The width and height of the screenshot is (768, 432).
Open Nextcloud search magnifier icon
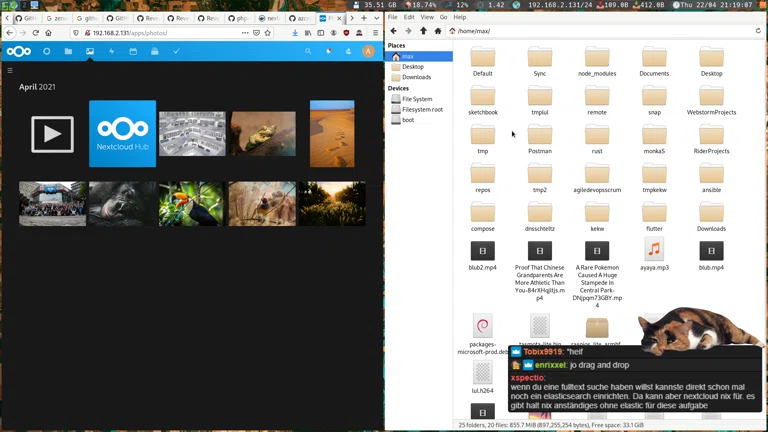(308, 51)
